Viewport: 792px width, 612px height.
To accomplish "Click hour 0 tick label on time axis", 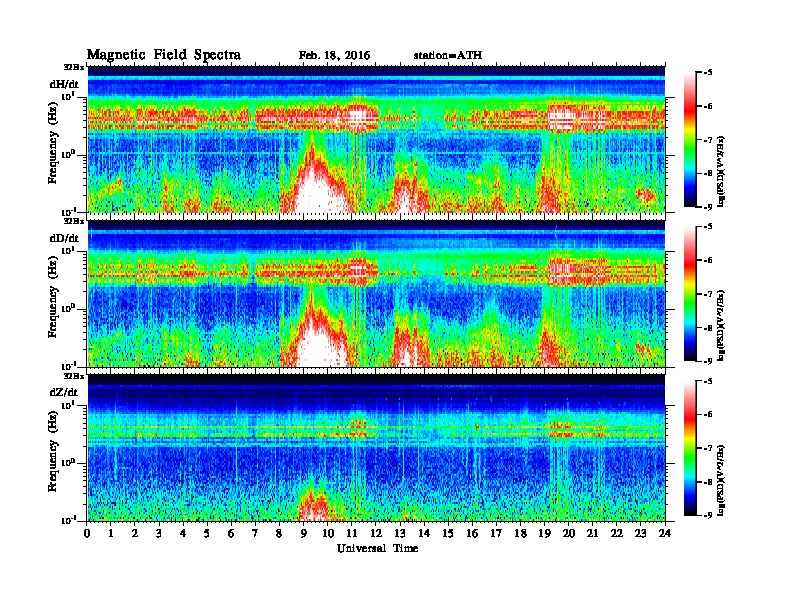I will [x=87, y=533].
